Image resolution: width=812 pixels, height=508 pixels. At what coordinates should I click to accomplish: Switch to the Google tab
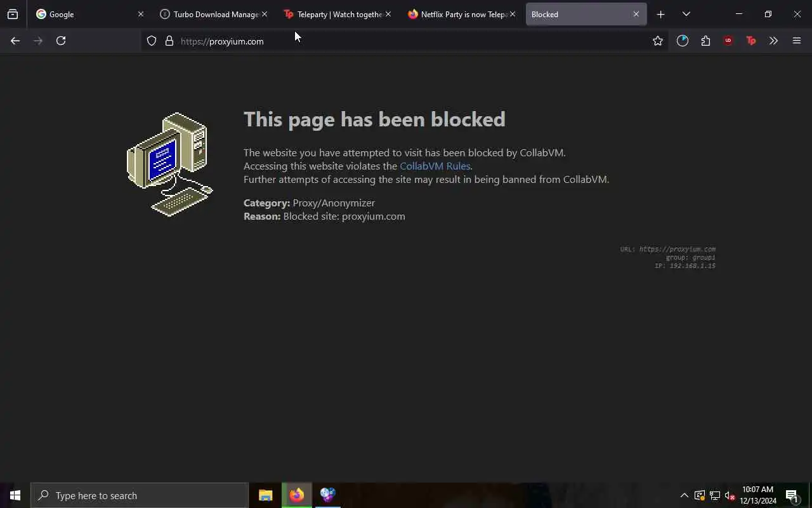click(x=89, y=14)
